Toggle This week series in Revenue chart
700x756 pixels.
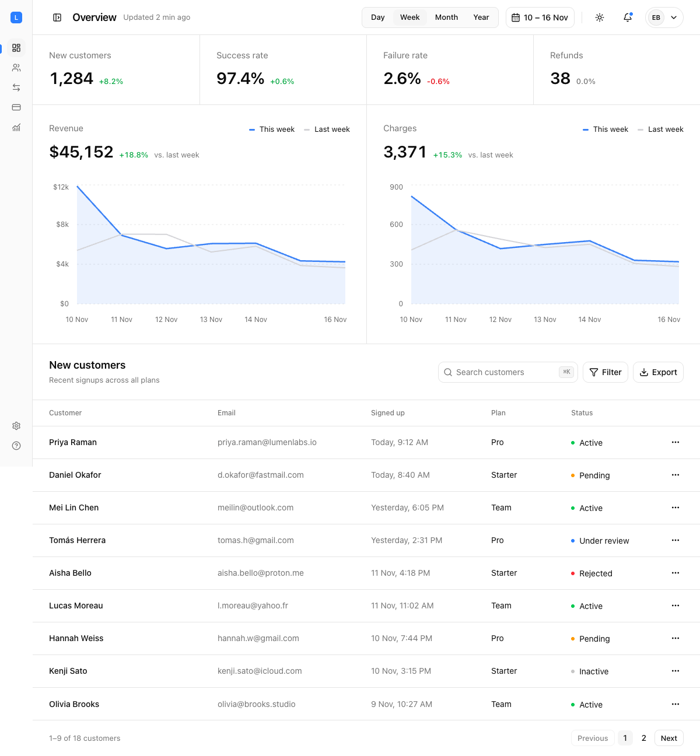pos(272,129)
